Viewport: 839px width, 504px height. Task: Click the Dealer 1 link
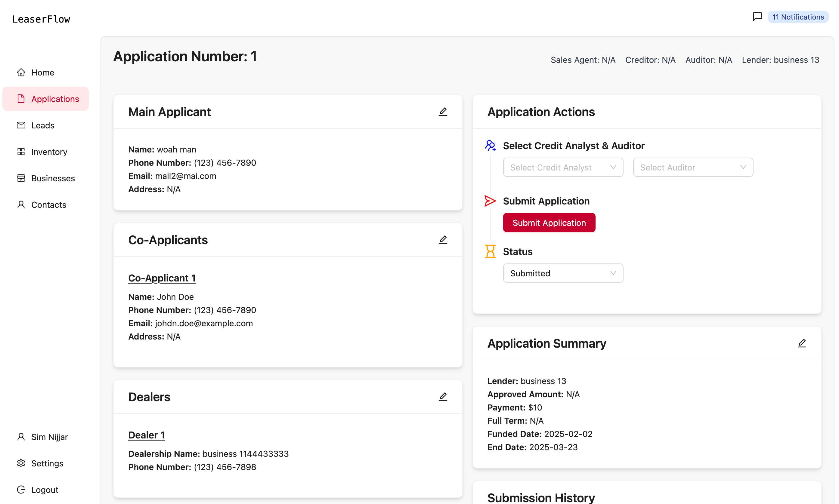[x=147, y=435]
